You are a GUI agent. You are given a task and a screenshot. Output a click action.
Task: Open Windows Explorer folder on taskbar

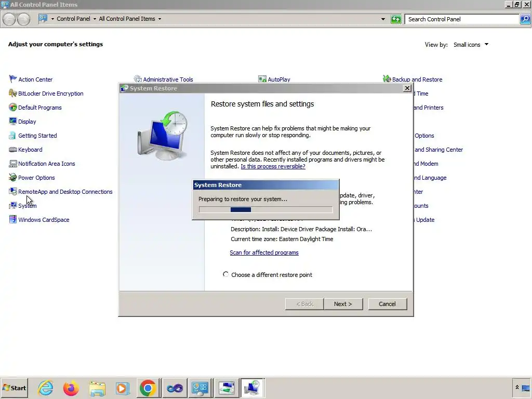pos(97,388)
